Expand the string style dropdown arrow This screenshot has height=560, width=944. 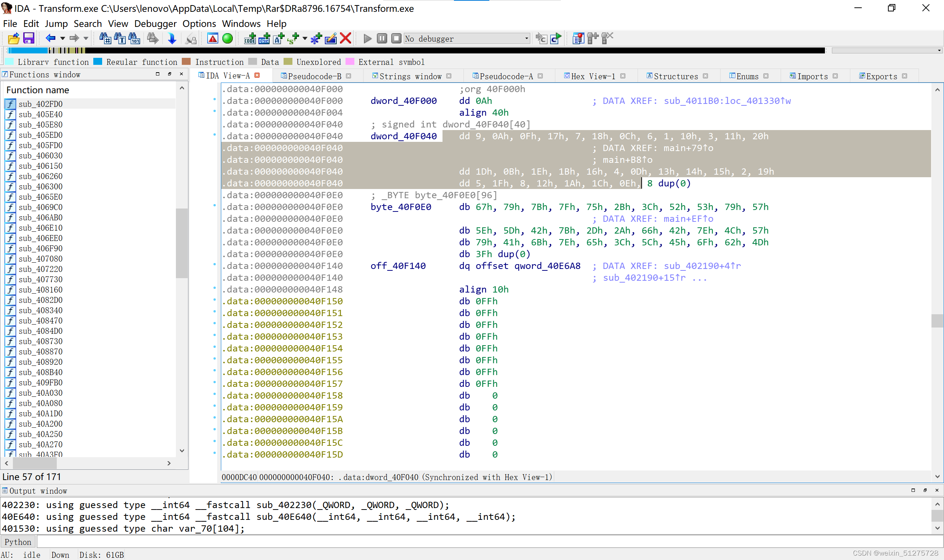coord(305,38)
